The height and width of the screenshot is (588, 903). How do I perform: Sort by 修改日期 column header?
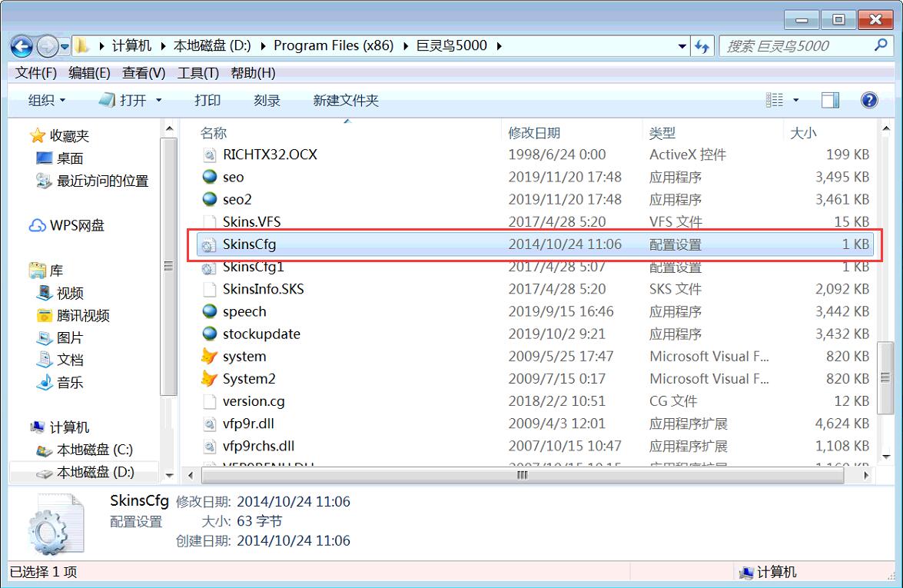[534, 133]
